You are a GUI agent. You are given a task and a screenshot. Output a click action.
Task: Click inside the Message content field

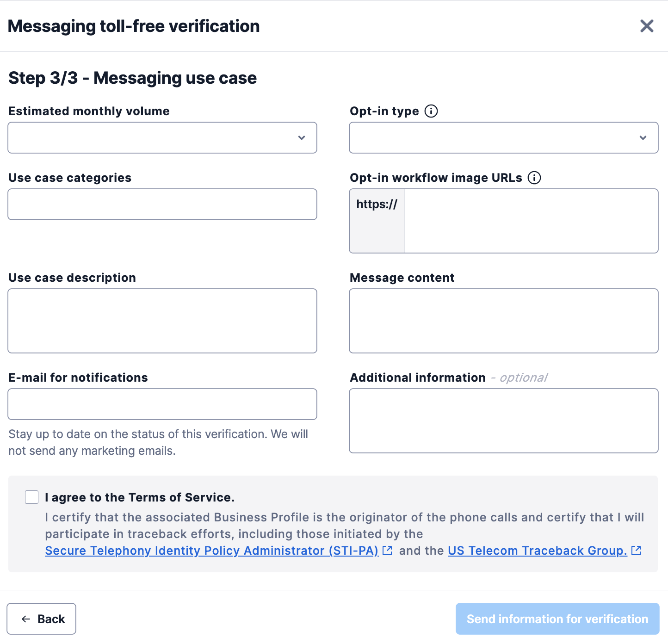click(x=503, y=321)
